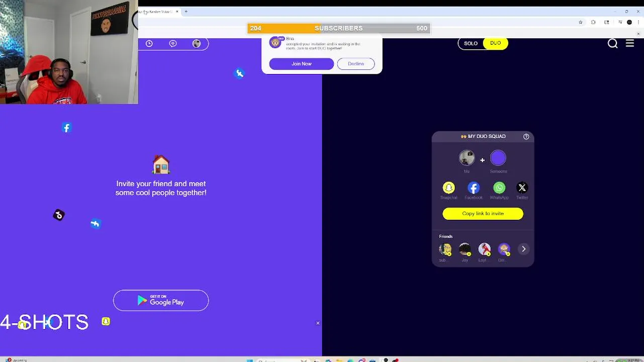Invite friend 'Joy' from Friends list
The image size is (644, 362).
click(465, 249)
